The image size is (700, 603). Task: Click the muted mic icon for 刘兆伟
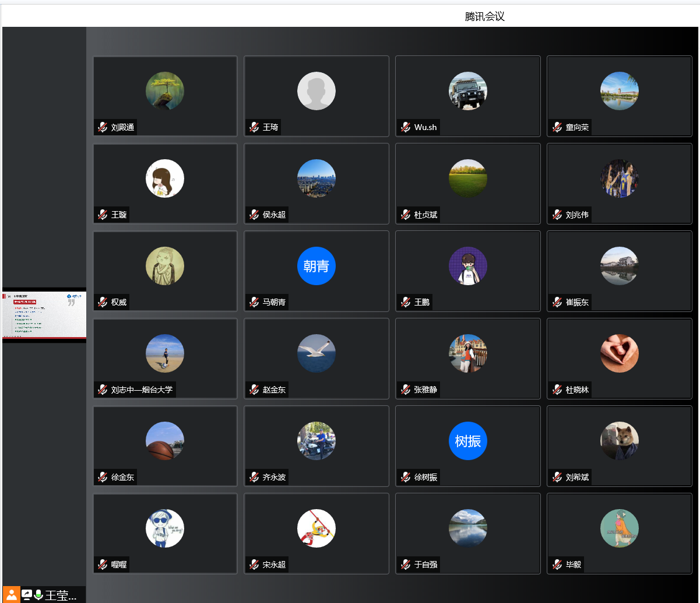pyautogui.click(x=557, y=215)
